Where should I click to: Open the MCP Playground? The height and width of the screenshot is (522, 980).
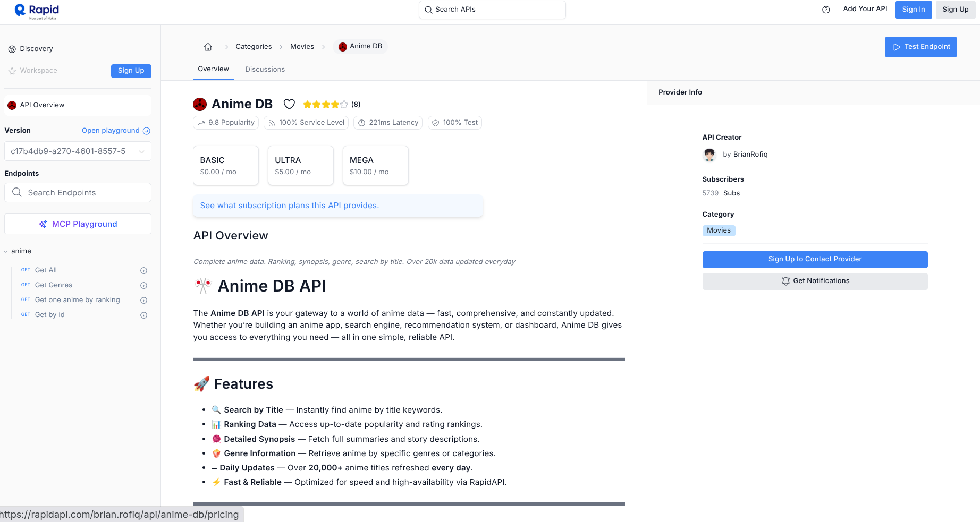78,224
